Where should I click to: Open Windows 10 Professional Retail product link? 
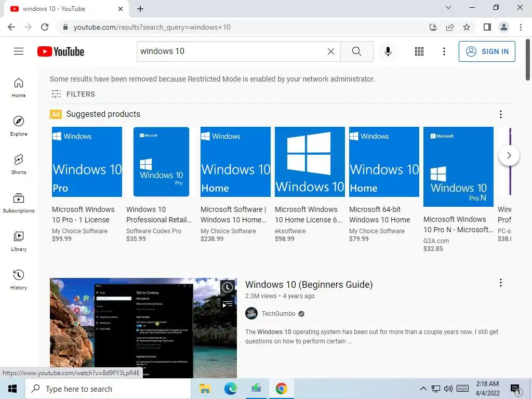(158, 215)
